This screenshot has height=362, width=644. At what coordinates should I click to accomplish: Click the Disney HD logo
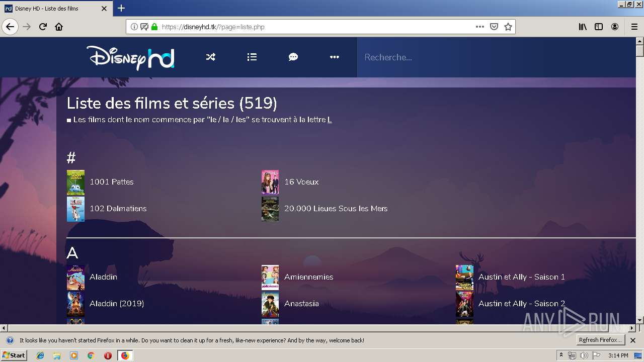130,57
